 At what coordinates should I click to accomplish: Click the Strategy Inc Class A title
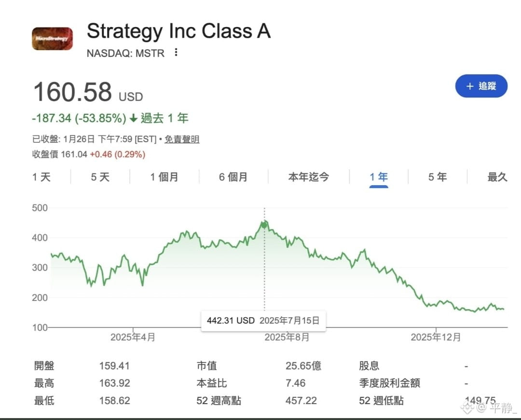(x=178, y=31)
